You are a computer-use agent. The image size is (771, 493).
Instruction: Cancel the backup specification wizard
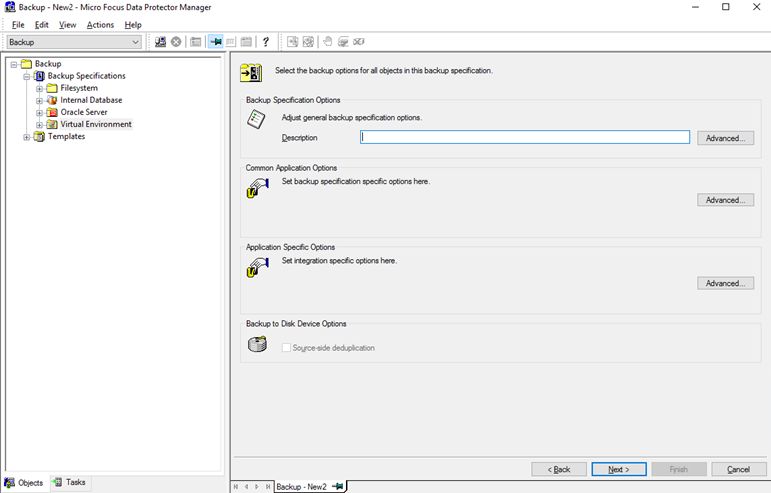[x=739, y=469]
